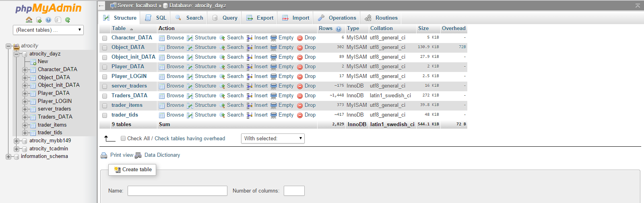Viewport: 644px width, 203px height.
Task: Click the Print view link
Action: point(122,155)
